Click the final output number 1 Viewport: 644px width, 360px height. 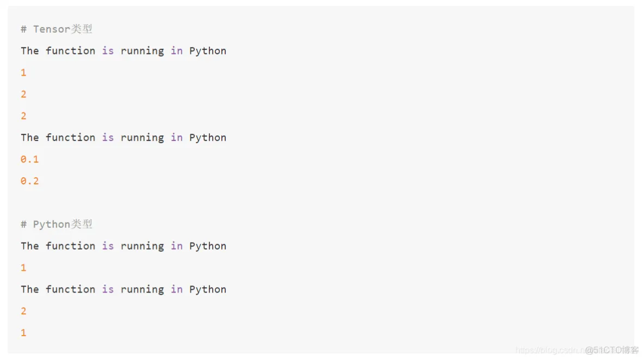coord(23,333)
